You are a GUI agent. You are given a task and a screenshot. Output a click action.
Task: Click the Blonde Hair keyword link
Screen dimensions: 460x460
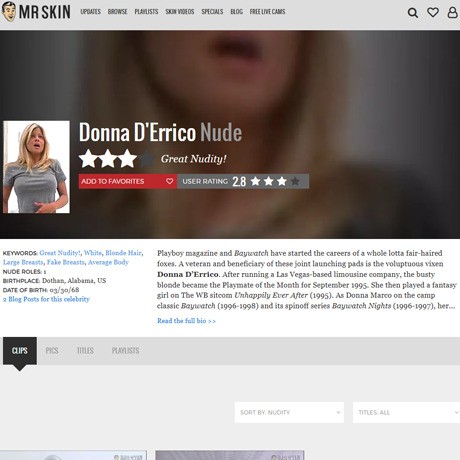click(123, 253)
